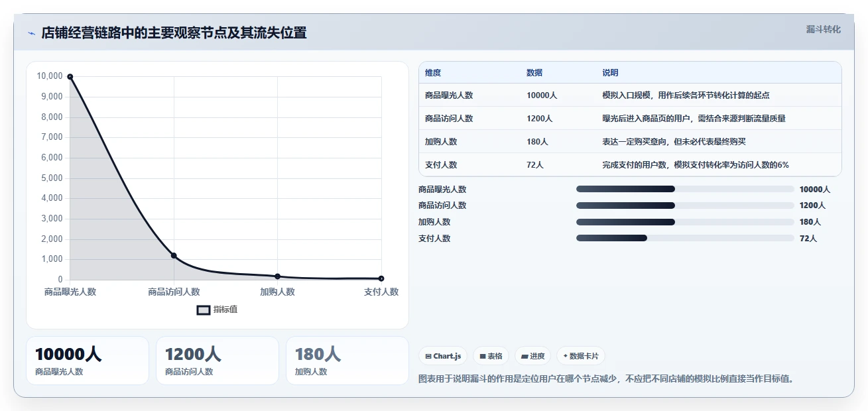The width and height of the screenshot is (868, 411).
Task: Click the 1,000 y-axis label
Action: [52, 259]
